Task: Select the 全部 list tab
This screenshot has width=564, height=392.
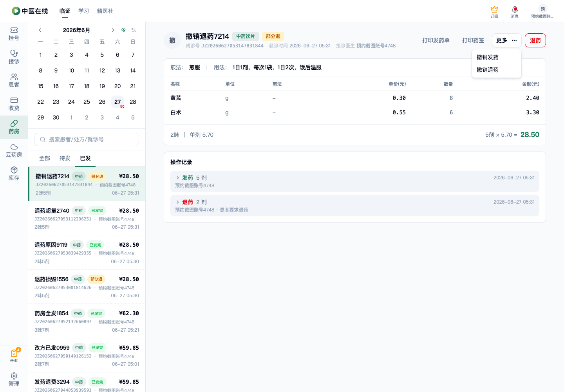Action: coord(45,158)
